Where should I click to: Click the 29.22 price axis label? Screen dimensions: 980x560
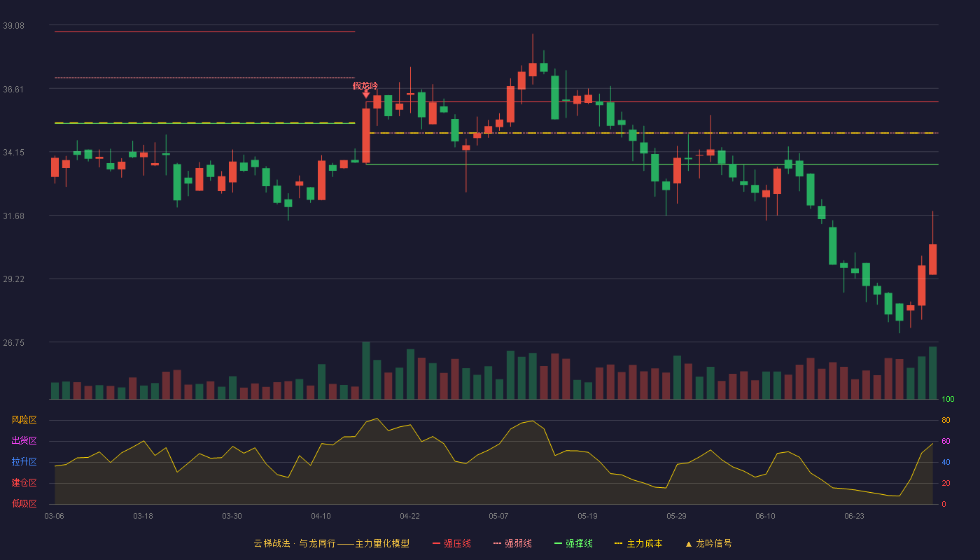13,279
